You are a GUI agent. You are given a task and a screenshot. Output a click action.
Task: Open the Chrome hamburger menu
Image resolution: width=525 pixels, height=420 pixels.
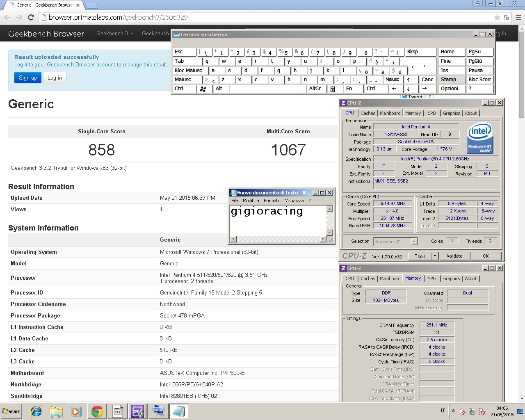click(x=518, y=17)
